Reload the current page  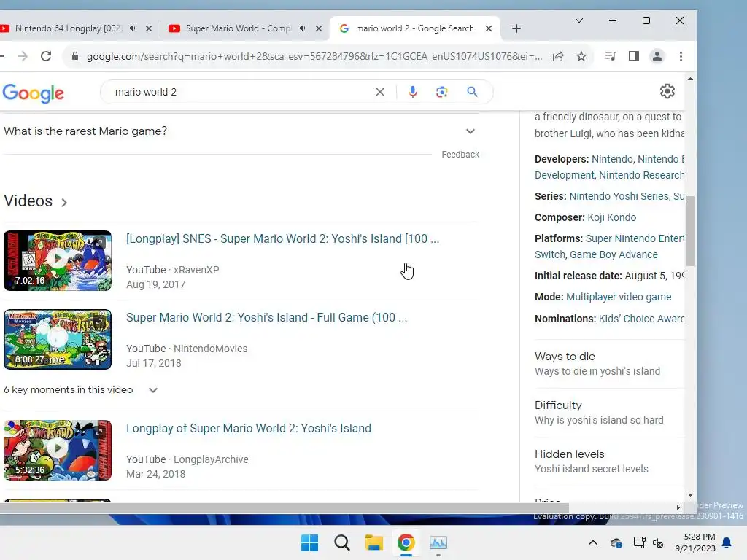pyautogui.click(x=46, y=56)
